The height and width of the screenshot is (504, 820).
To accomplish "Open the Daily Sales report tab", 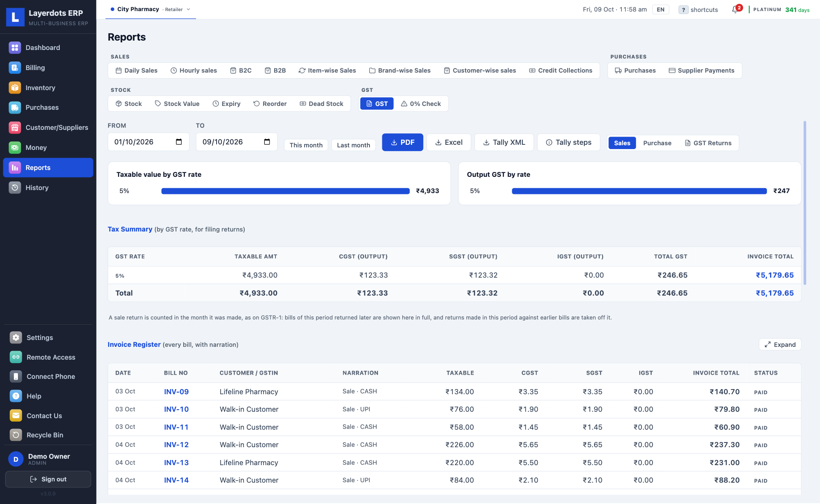I will point(136,70).
